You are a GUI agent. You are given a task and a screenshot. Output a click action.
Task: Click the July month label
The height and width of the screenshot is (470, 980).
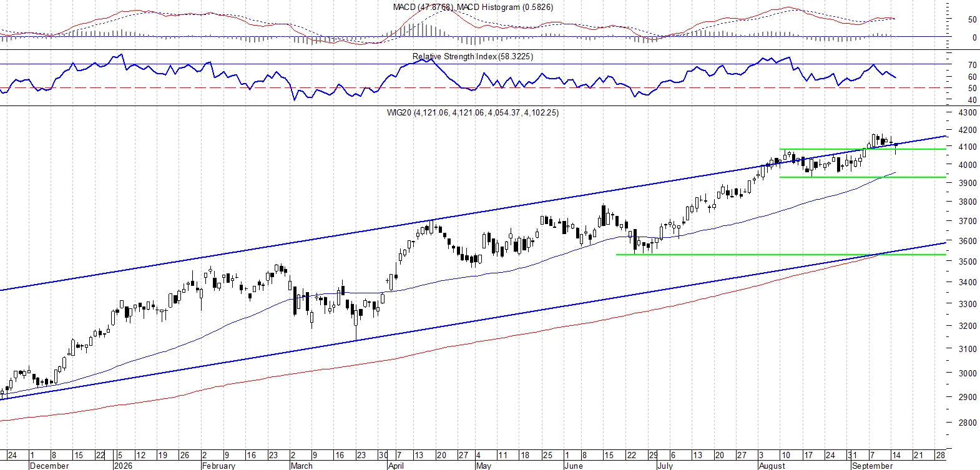pyautogui.click(x=665, y=466)
